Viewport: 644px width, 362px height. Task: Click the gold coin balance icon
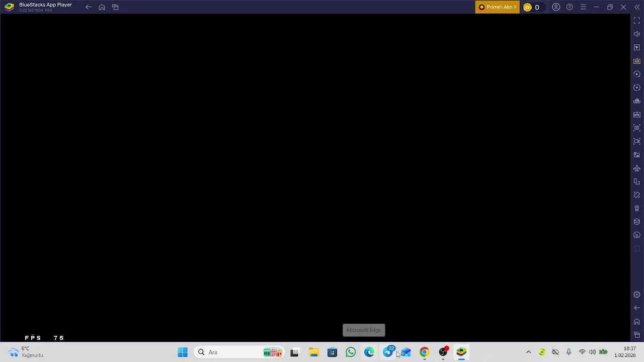tap(527, 7)
